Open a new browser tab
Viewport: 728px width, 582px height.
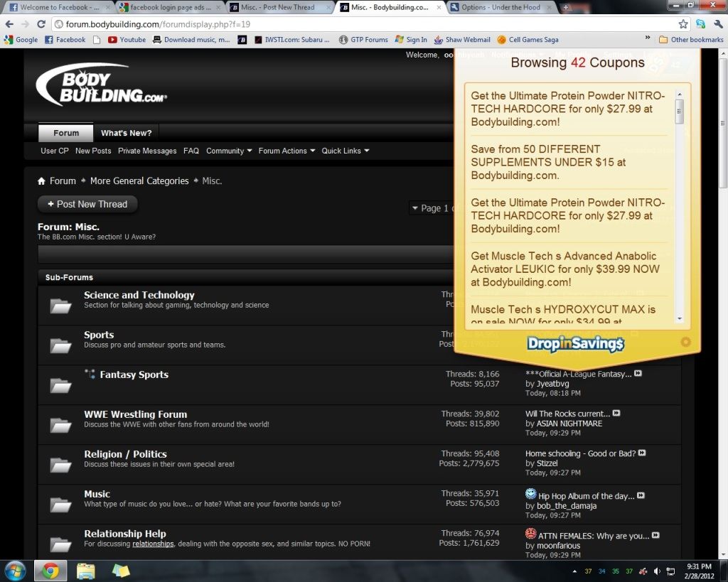coord(565,7)
